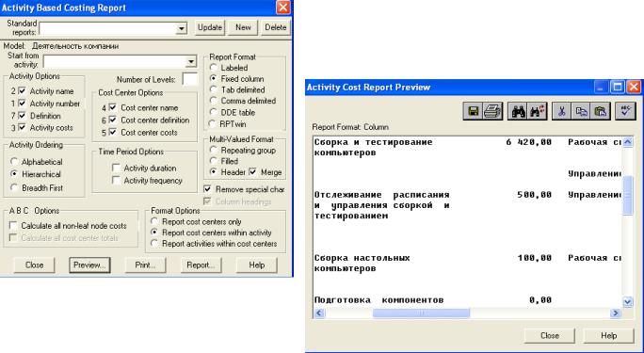
Task: Select Alphabetical activity ordering
Action: [x=14, y=162]
